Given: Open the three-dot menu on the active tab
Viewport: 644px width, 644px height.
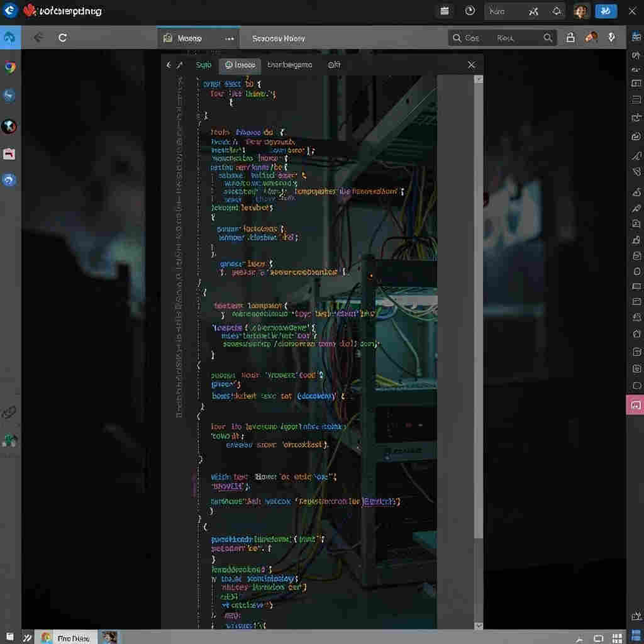Looking at the screenshot, I should (229, 38).
